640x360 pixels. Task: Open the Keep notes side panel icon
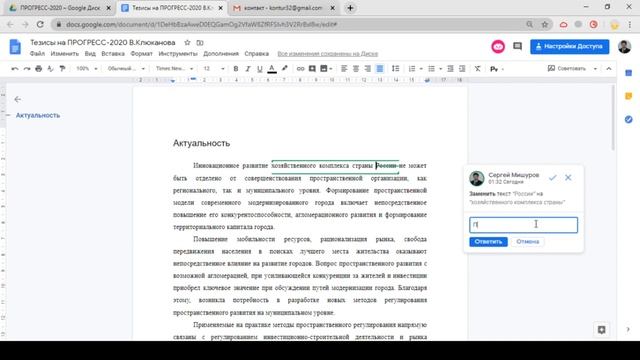click(x=629, y=96)
